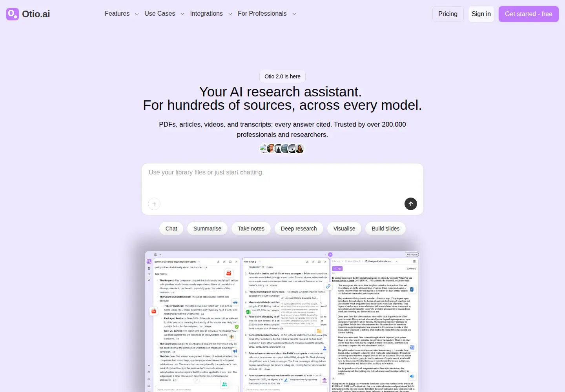565x392 pixels.
Task: Click the purple courthouse building icon
Action: [324, 380]
